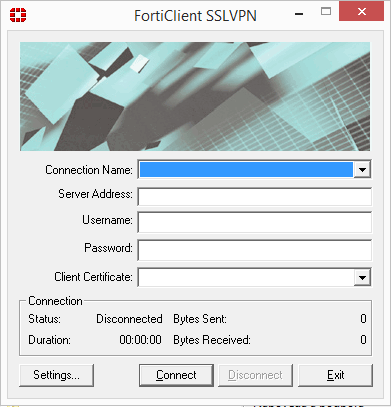The height and width of the screenshot is (407, 391).
Task: Click the FortiClient logo icon in title bar
Action: (x=18, y=15)
